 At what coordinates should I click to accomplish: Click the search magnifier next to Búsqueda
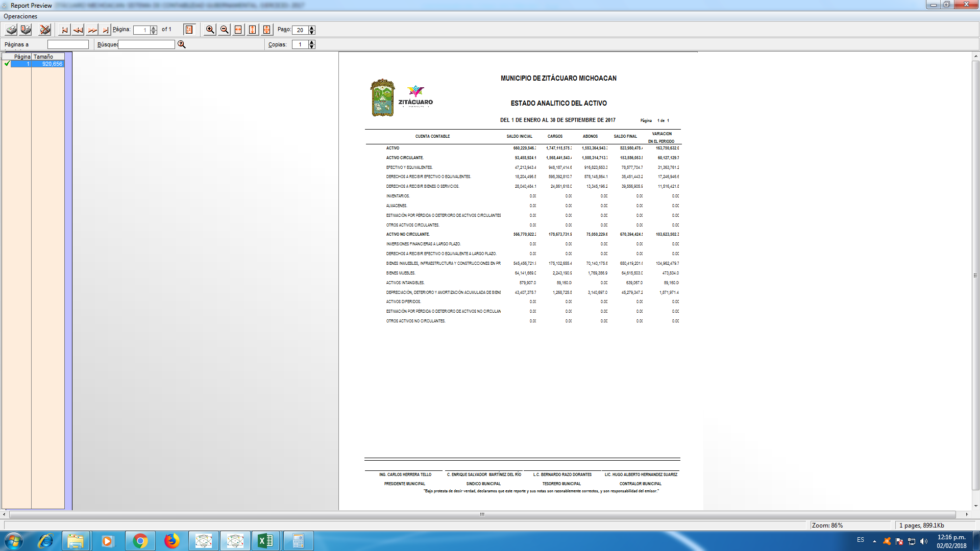(181, 44)
